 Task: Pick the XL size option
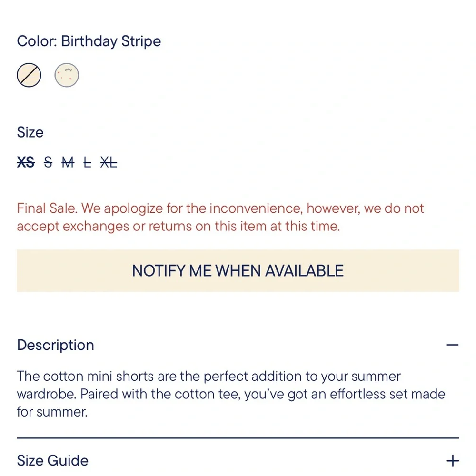click(x=109, y=162)
